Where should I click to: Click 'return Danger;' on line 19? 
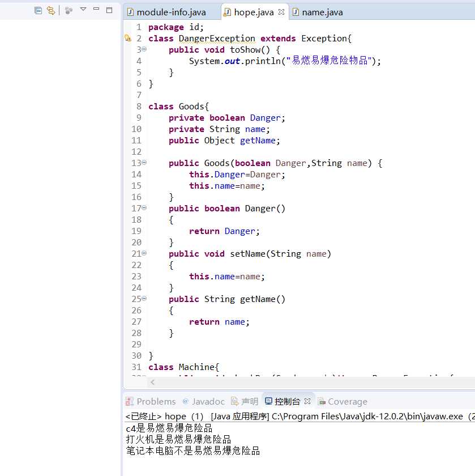click(x=224, y=231)
